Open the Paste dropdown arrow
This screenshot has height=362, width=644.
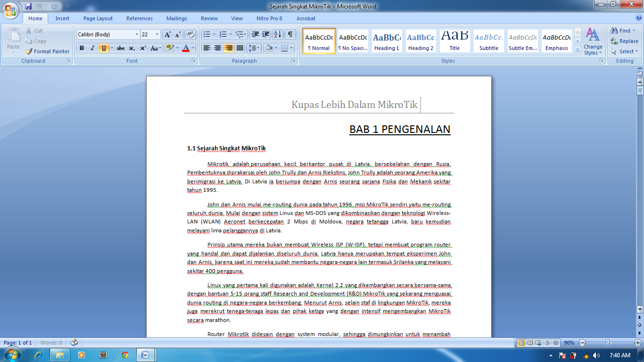point(14,52)
